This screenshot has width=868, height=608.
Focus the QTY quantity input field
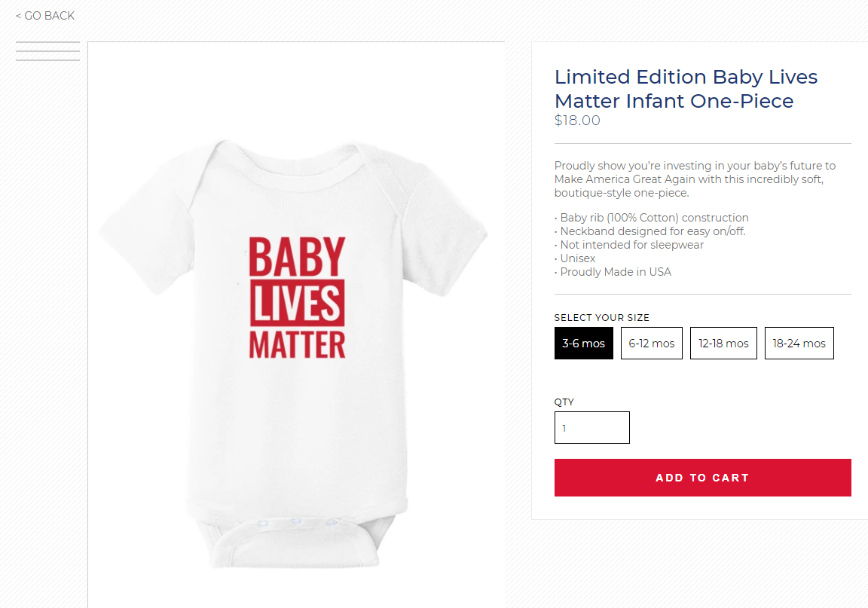pos(591,428)
